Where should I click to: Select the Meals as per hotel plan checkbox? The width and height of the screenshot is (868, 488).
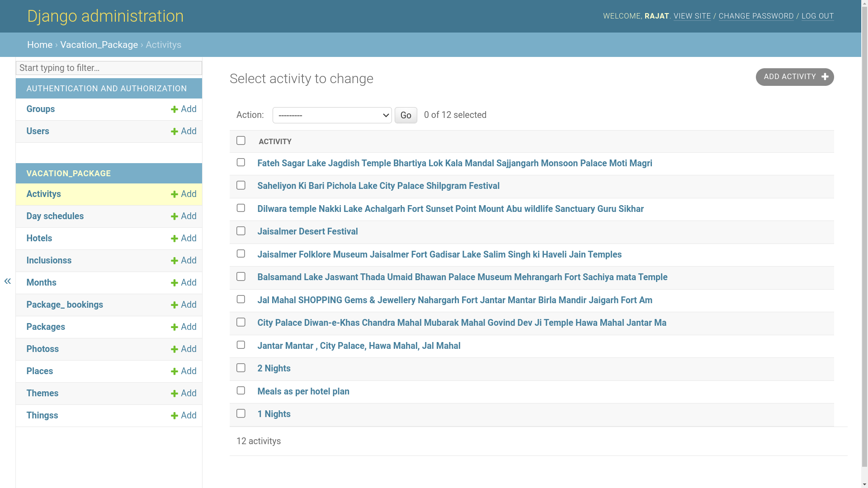click(241, 390)
